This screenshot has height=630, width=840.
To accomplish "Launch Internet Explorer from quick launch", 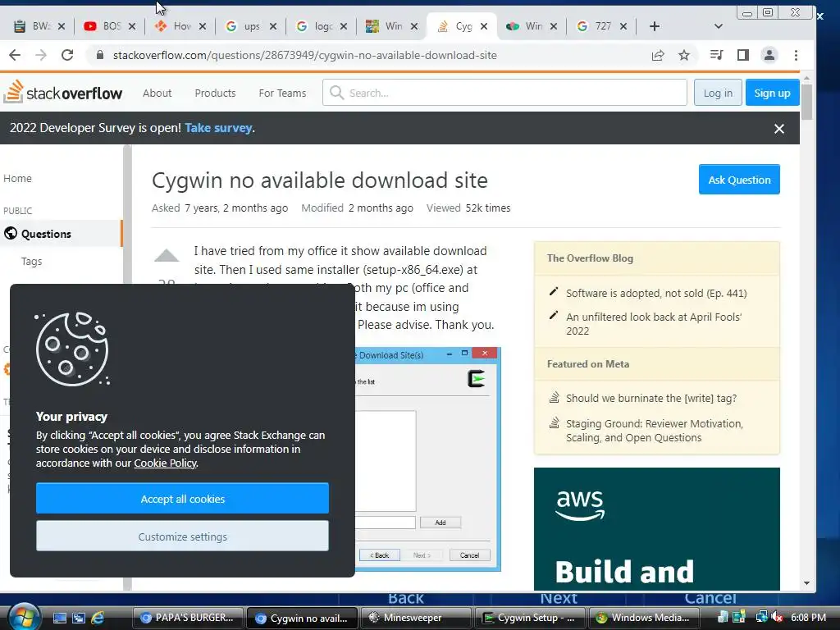I will click(98, 618).
